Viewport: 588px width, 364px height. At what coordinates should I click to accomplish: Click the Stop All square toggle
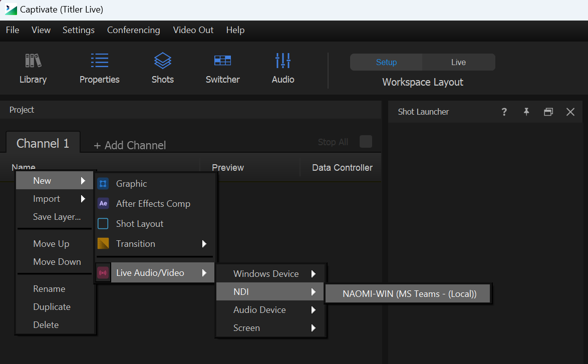coord(366,142)
